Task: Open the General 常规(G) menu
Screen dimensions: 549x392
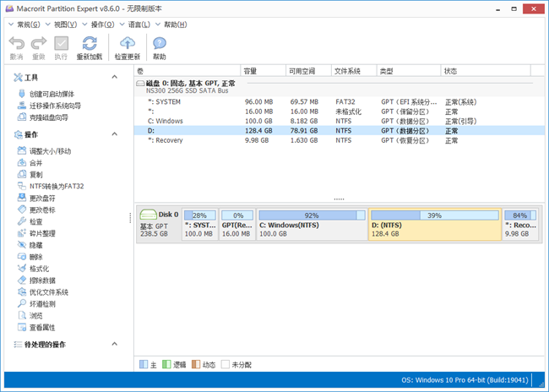Action: [24, 24]
